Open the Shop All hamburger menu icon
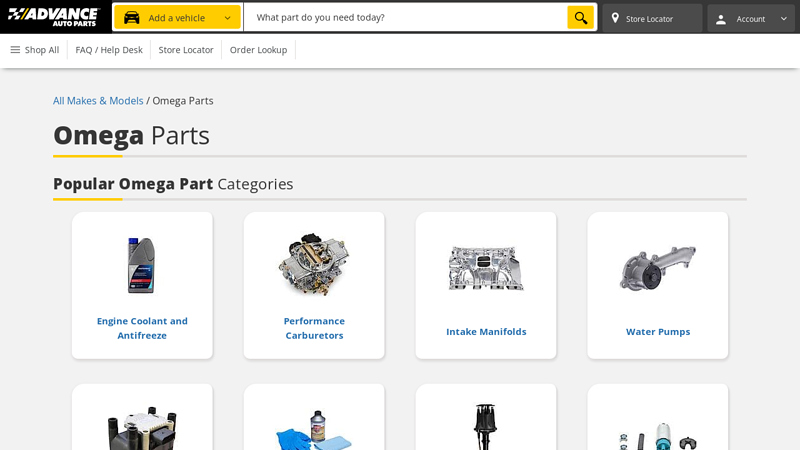Image resolution: width=800 pixels, height=450 pixels. 15,49
